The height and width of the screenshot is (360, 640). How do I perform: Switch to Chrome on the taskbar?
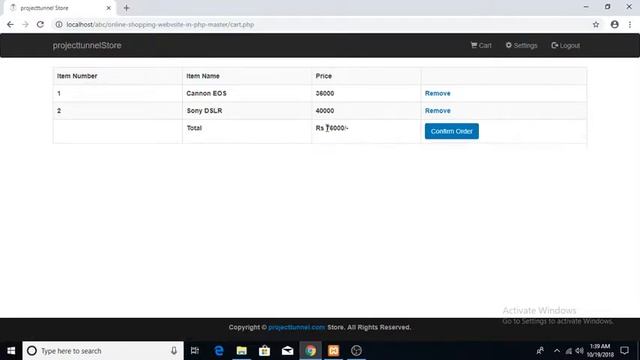pos(311,351)
